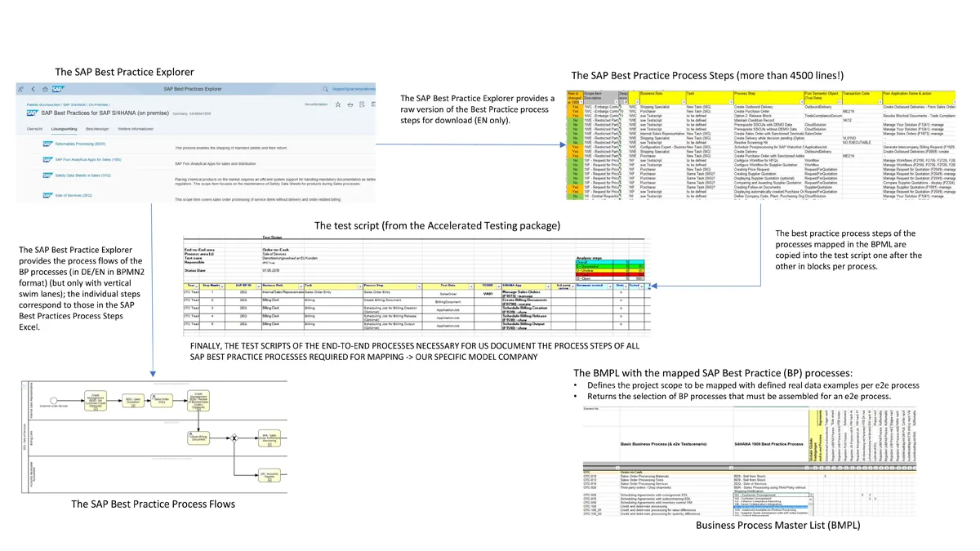Screen dimensions: 980x551
Task: Click SAP logo beside Sale of Services
Action: (47, 195)
